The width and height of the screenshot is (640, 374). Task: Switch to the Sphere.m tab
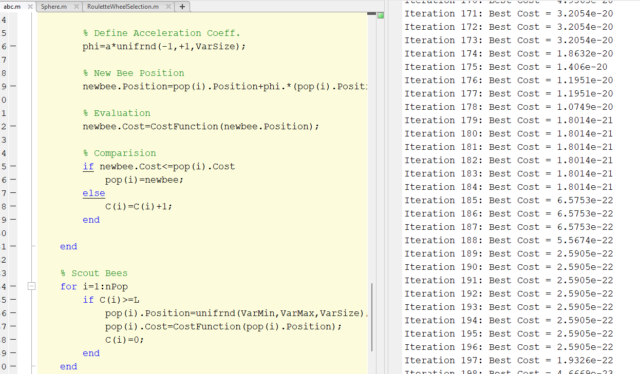(x=54, y=7)
